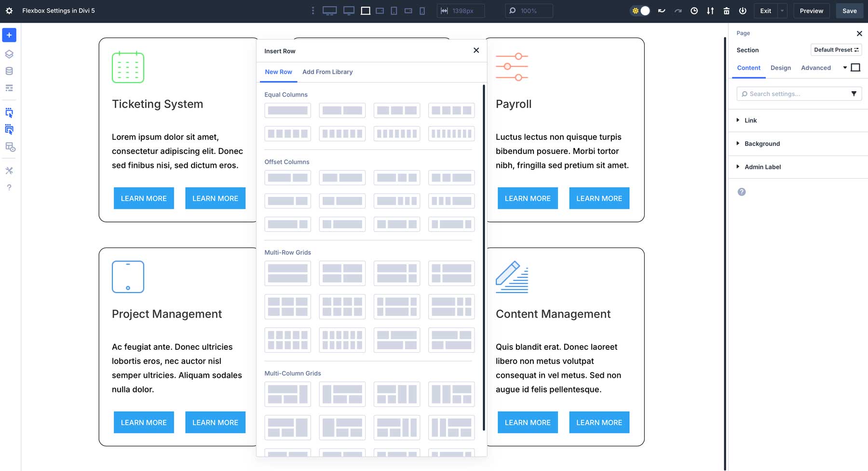868x471 pixels.
Task: Open the settings gear in the left sidebar
Action: point(9,11)
